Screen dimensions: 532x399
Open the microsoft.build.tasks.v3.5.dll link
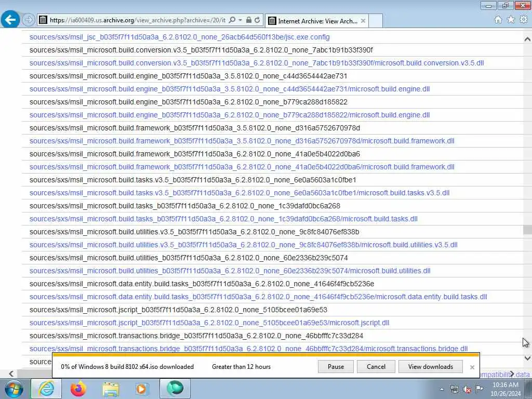tap(239, 193)
